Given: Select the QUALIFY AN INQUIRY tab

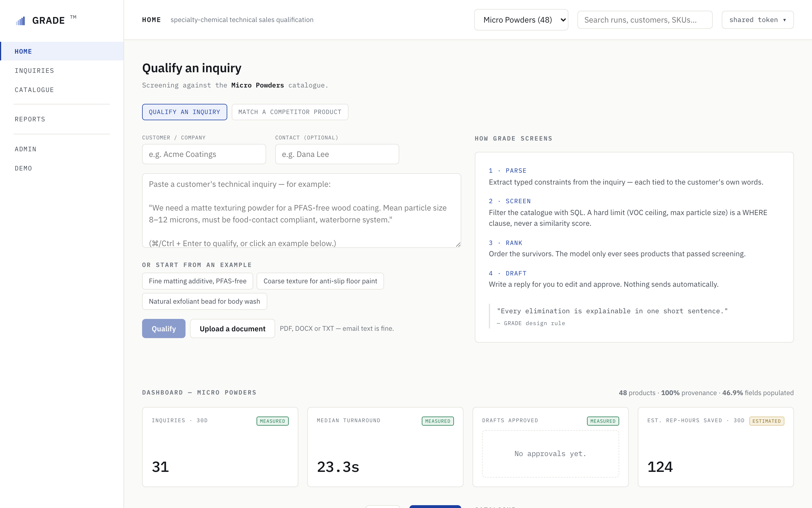Looking at the screenshot, I should point(184,112).
